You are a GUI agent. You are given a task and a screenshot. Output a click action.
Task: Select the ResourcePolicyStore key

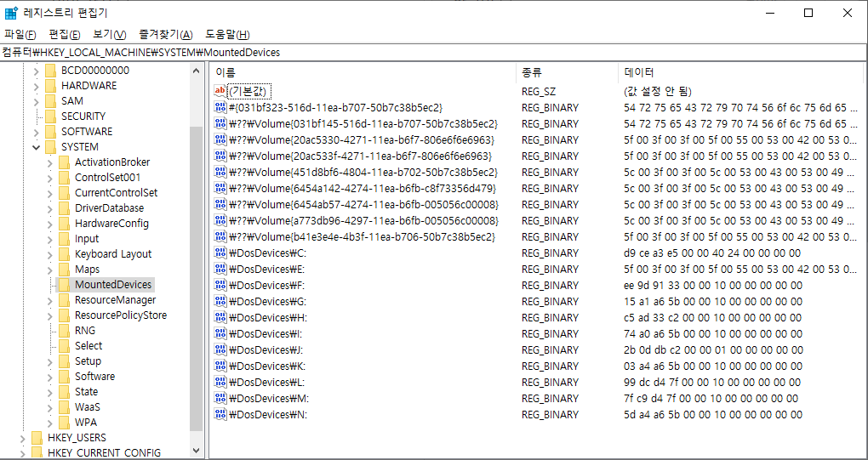click(x=121, y=315)
